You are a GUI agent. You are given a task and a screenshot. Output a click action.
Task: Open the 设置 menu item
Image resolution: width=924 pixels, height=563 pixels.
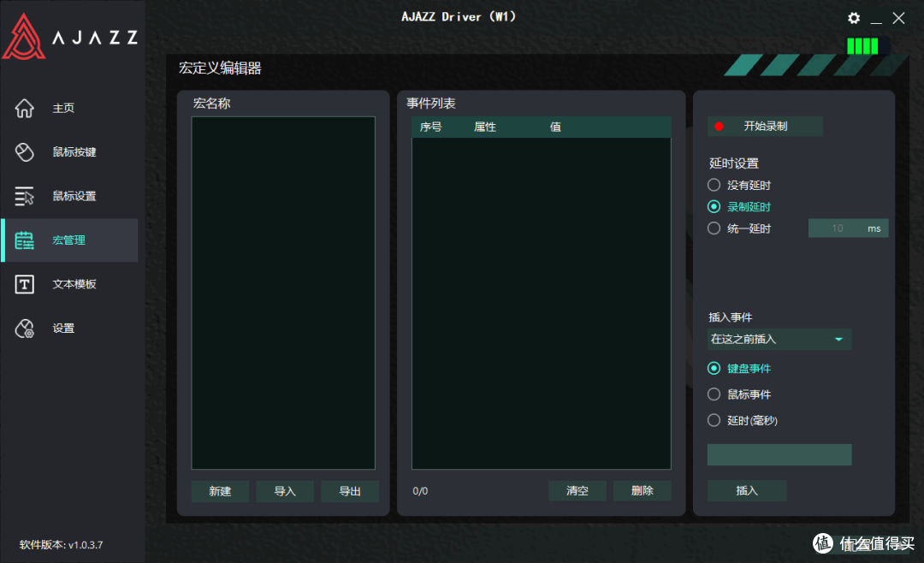(x=63, y=329)
